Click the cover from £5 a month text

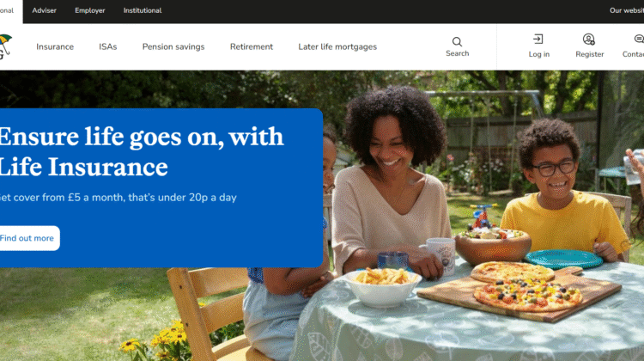pos(118,198)
